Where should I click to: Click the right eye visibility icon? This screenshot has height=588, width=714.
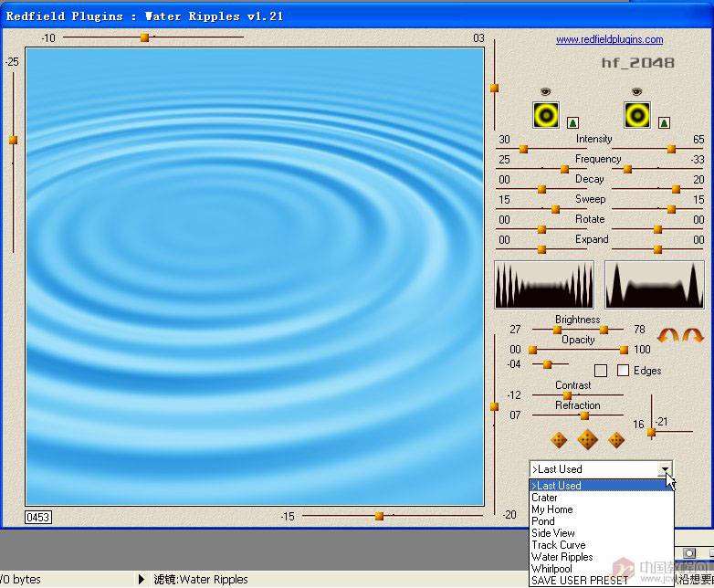coord(636,92)
